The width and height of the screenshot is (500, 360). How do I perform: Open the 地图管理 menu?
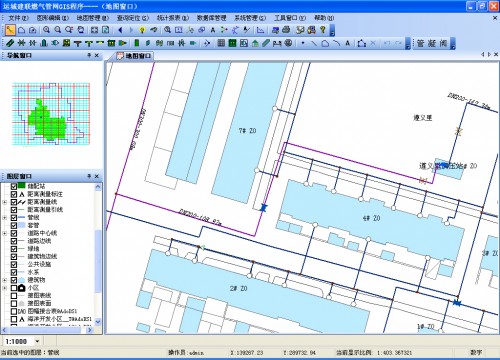(93, 18)
